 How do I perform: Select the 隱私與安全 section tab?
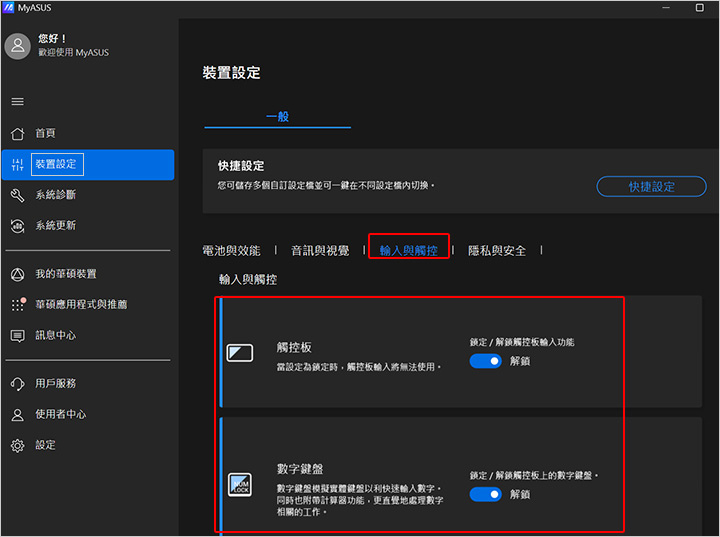coord(497,251)
